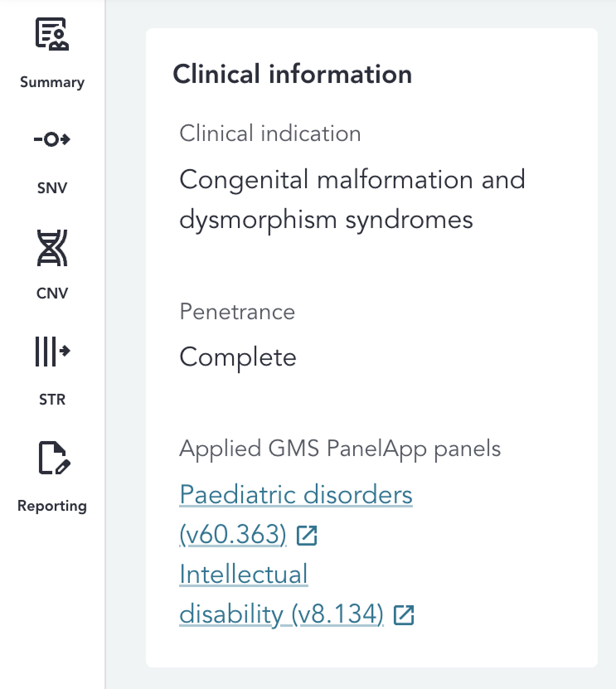Select the Penetrance value Complete
Screen dimensions: 616x689
[x=237, y=357]
